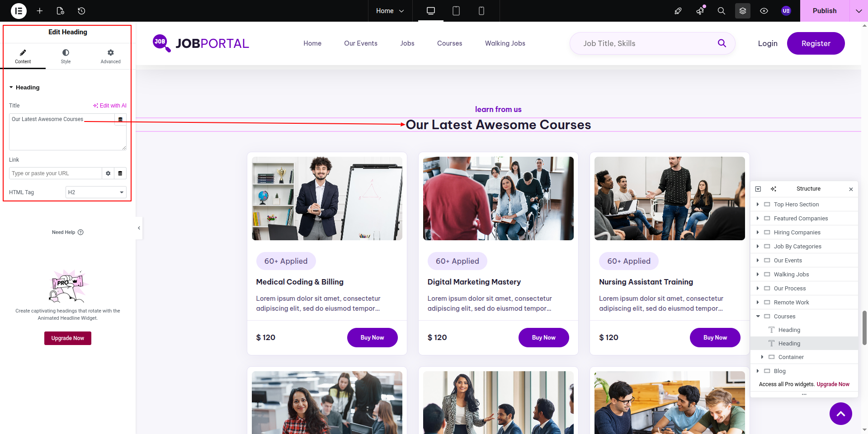Click the add element plus icon
Image resolution: width=868 pixels, height=434 pixels.
click(40, 11)
